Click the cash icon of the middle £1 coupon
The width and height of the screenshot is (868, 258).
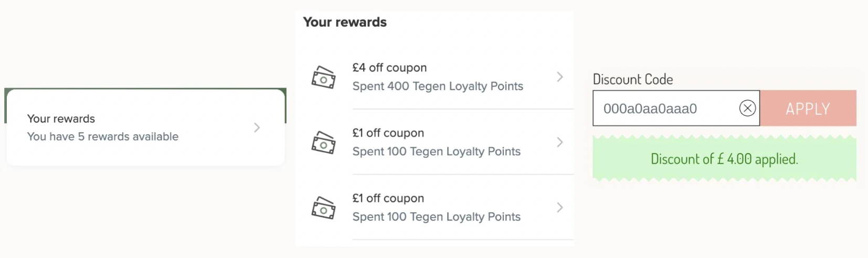pos(324,143)
